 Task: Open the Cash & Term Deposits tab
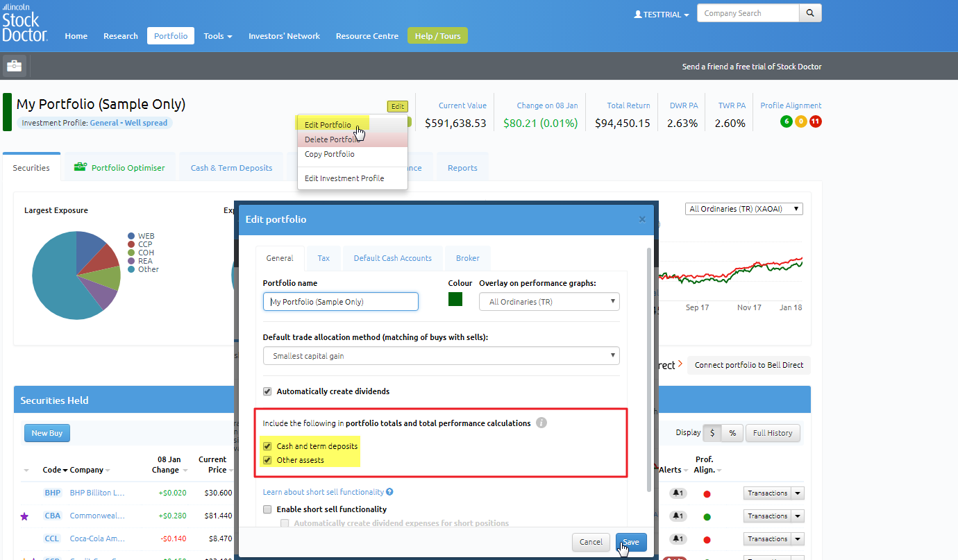tap(231, 168)
